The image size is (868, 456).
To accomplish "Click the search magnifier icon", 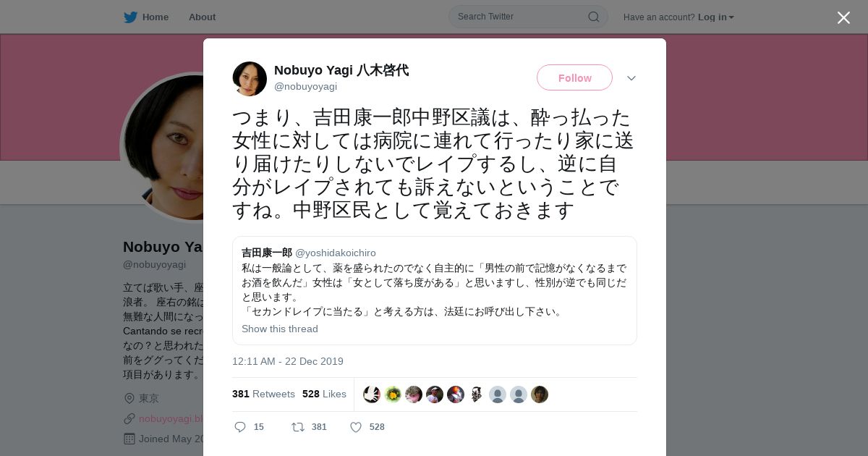I will [593, 17].
